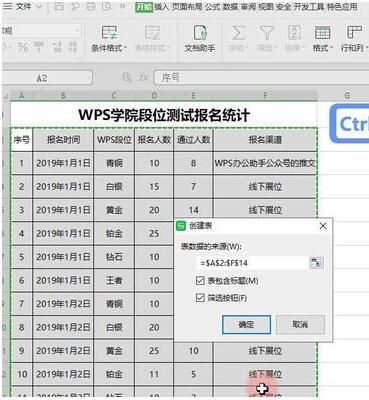Click the fx insert function icon
Viewport: 369px width, 400px height.
point(144,78)
